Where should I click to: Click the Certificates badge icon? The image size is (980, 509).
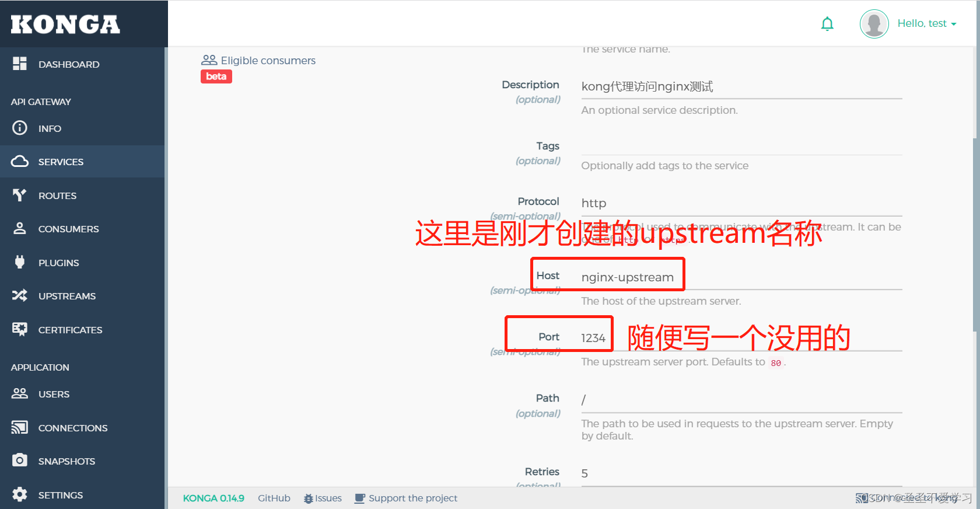pyautogui.click(x=20, y=329)
